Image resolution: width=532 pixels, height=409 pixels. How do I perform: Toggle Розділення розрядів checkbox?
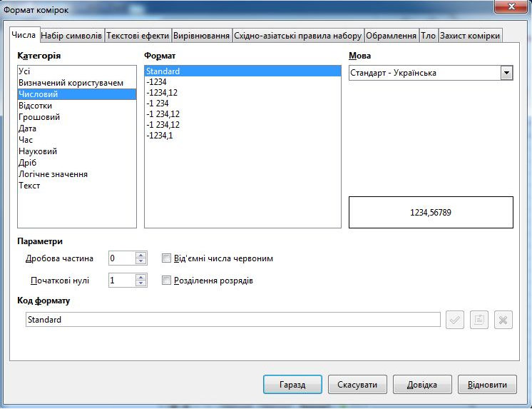pos(167,281)
